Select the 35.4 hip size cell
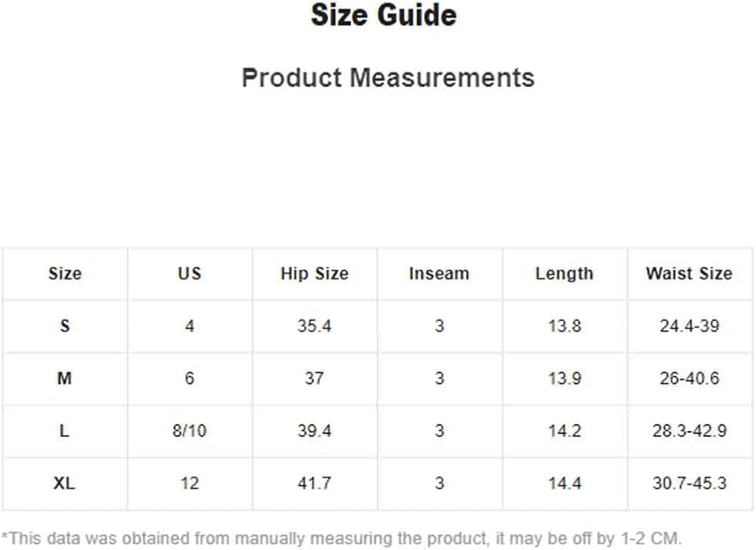756x550 pixels. (314, 326)
